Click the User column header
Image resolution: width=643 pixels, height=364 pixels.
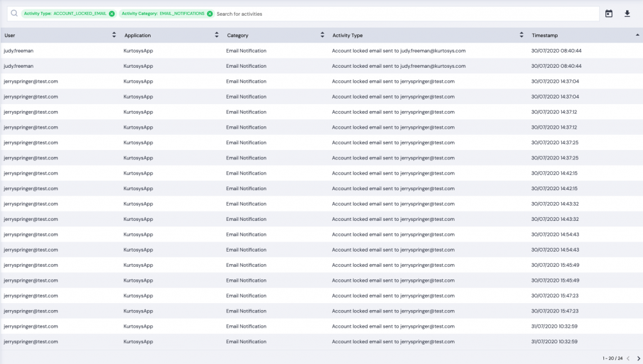[10, 36]
